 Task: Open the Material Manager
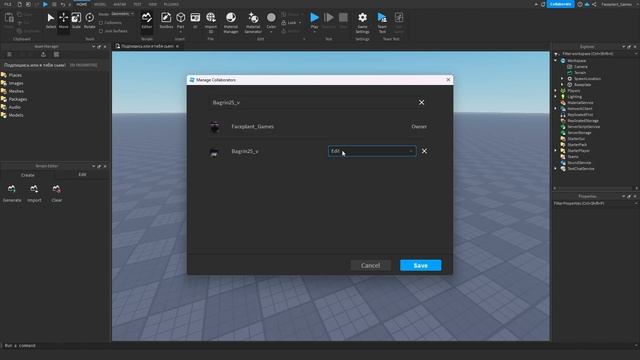click(231, 22)
